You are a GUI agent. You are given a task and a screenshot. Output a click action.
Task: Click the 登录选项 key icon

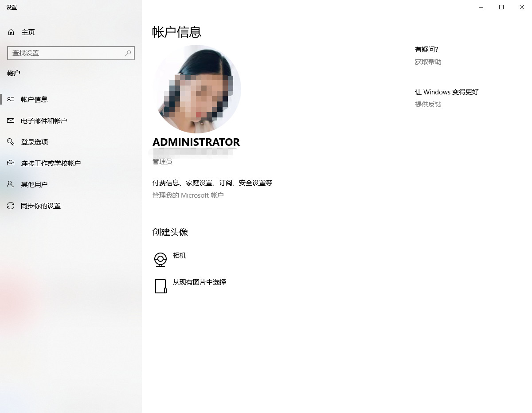tap(11, 142)
